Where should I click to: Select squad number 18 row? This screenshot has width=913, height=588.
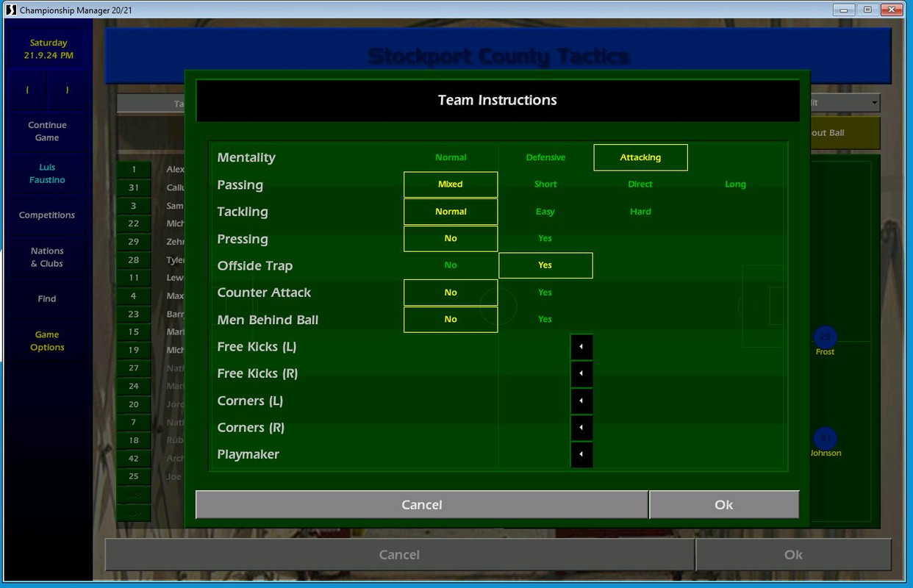(134, 440)
